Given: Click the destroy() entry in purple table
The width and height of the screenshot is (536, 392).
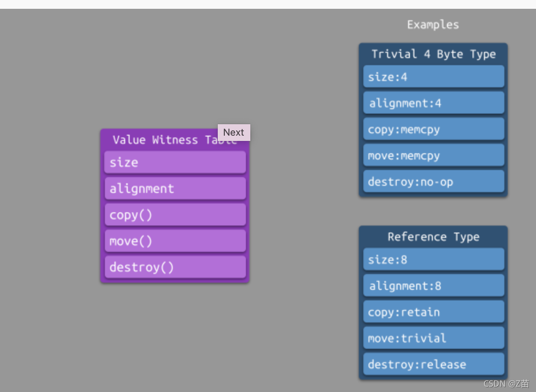Looking at the screenshot, I should point(175,267).
